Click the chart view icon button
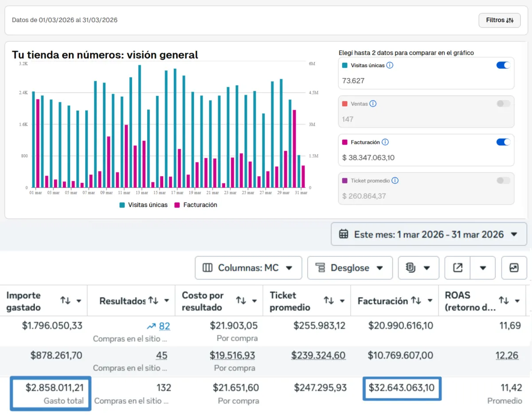532x415 pixels. click(514, 268)
